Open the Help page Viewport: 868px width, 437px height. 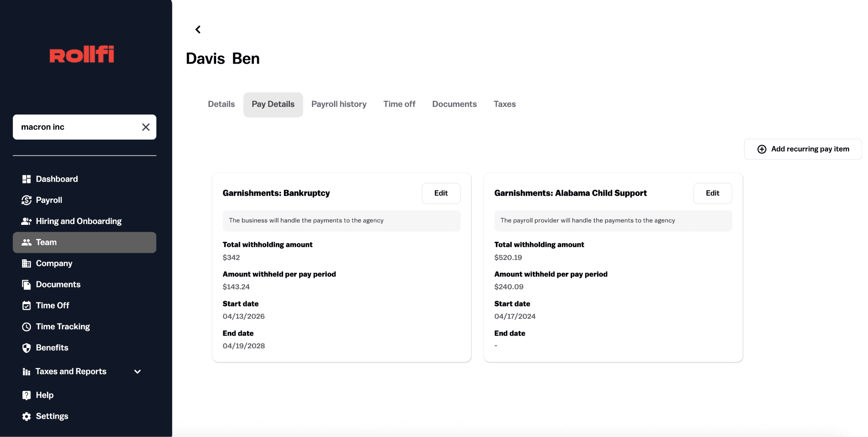(84, 395)
